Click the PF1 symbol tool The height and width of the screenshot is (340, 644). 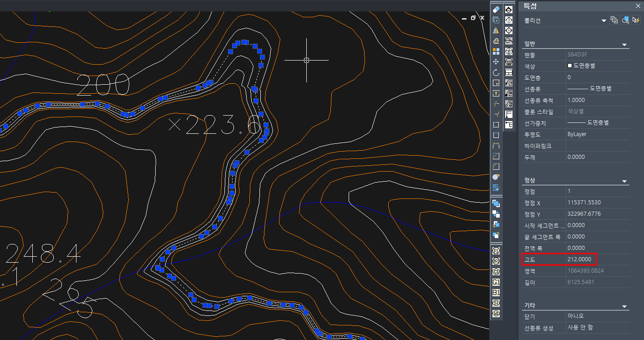(x=496, y=261)
